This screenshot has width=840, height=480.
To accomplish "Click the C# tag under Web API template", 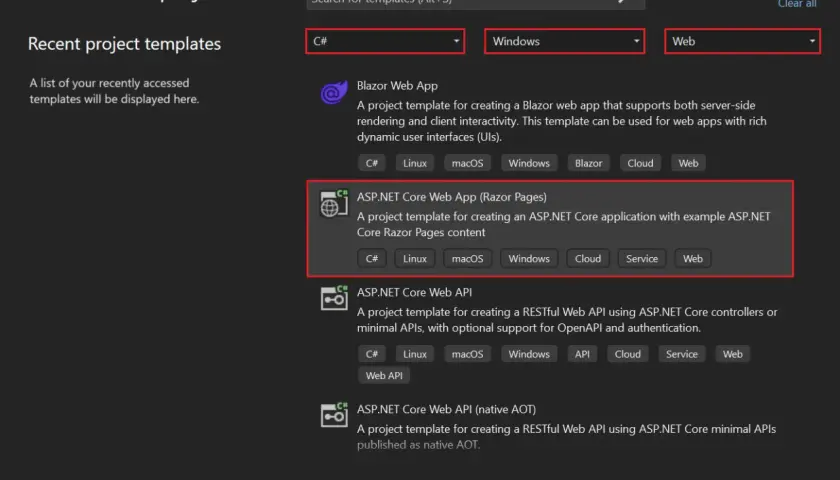I will click(x=372, y=354).
